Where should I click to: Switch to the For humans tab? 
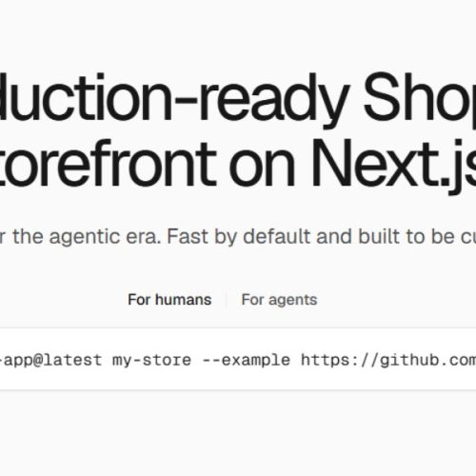(169, 300)
